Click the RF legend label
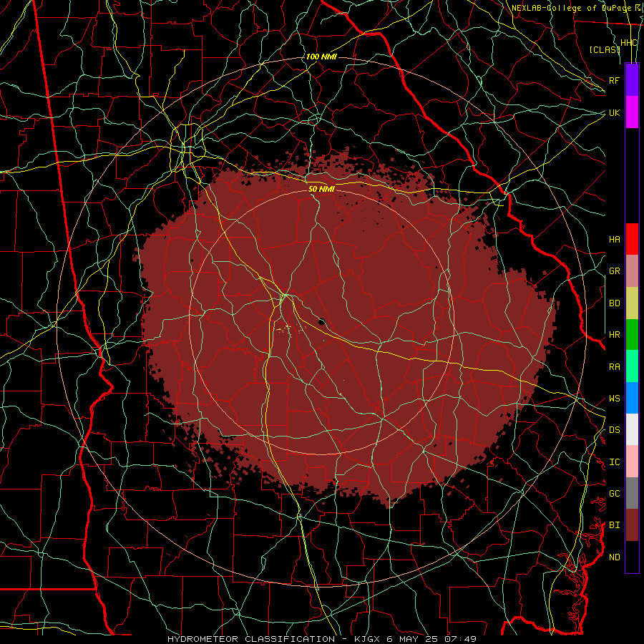The width and height of the screenshot is (644, 644). tap(615, 80)
